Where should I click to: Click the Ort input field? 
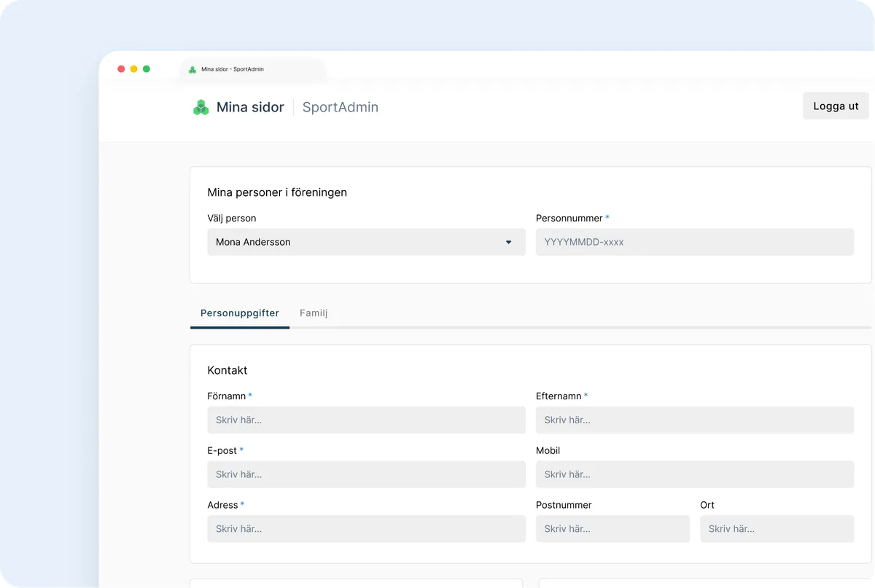pos(777,529)
